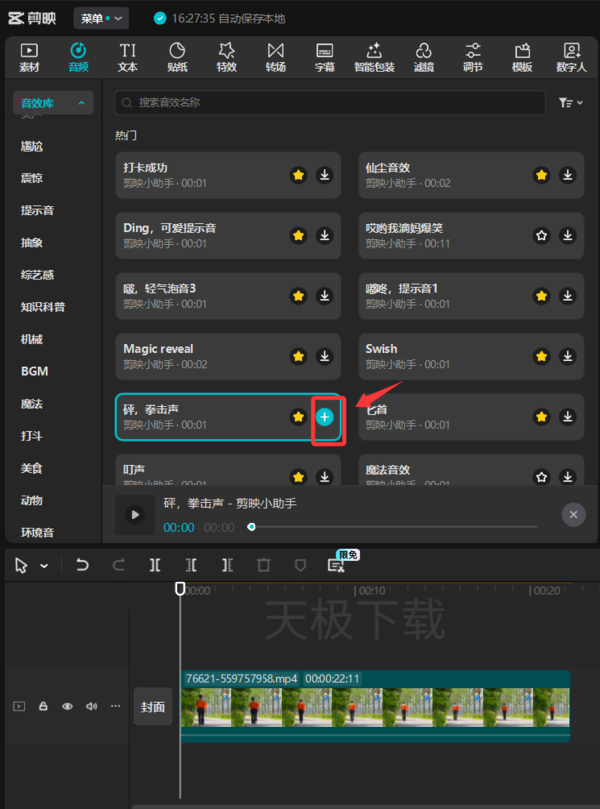The height and width of the screenshot is (809, 600).
Task: Click the audio preview progress slider
Action: pyautogui.click(x=394, y=527)
